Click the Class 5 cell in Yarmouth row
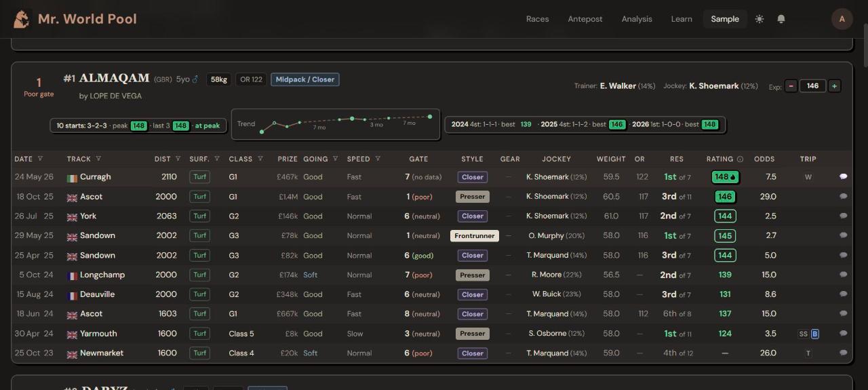Screen dimensions: 868x390 click(241, 334)
